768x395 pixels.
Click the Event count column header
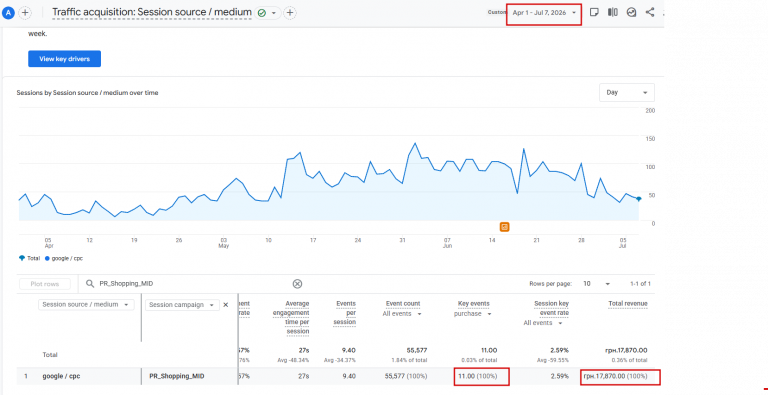click(x=403, y=304)
